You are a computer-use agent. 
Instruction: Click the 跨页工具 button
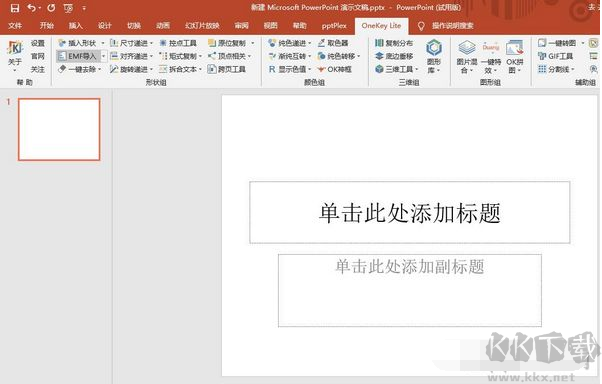(227, 69)
